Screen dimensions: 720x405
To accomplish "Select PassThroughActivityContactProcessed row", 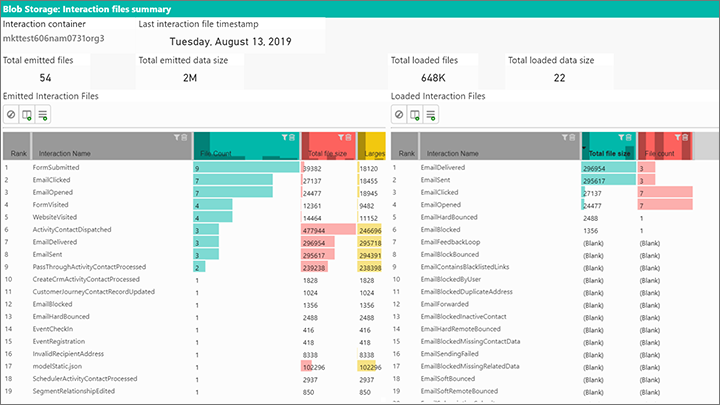I will 194,267.
